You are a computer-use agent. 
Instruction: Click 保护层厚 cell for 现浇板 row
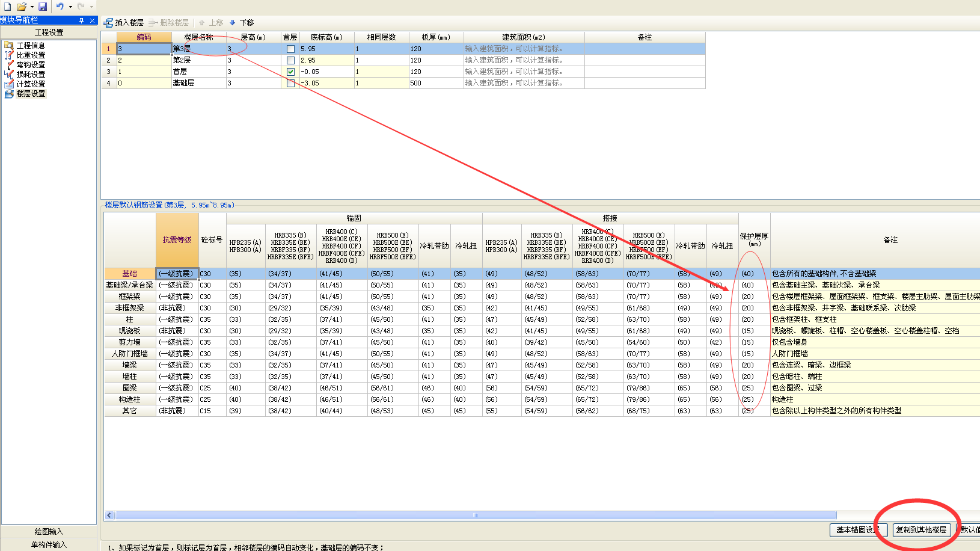click(x=754, y=331)
